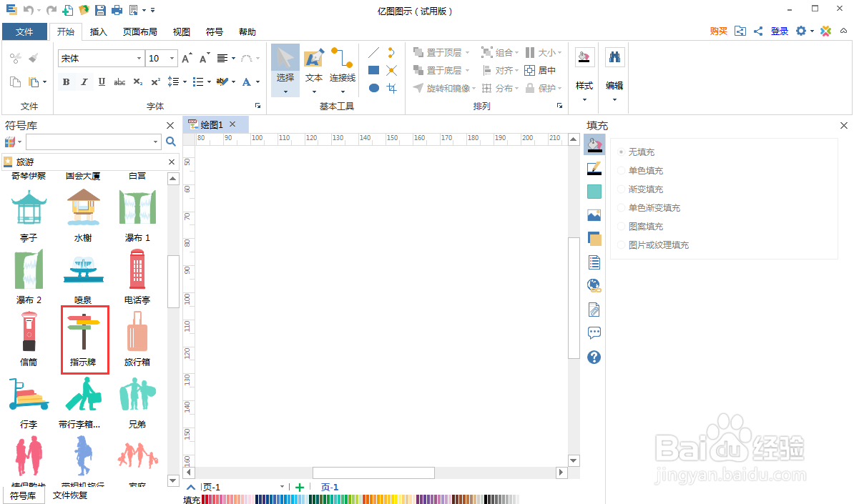854x504 pixels.
Task: Click the share icon near login
Action: tap(758, 31)
